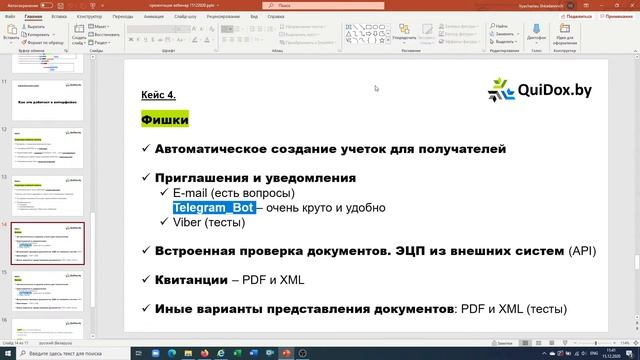The width and height of the screenshot is (640, 360).
Task: Click the Поделиться share button
Action: (576, 16)
